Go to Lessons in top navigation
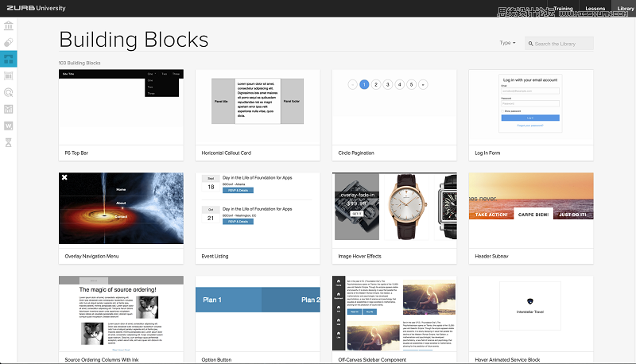636x364 pixels. (595, 8)
